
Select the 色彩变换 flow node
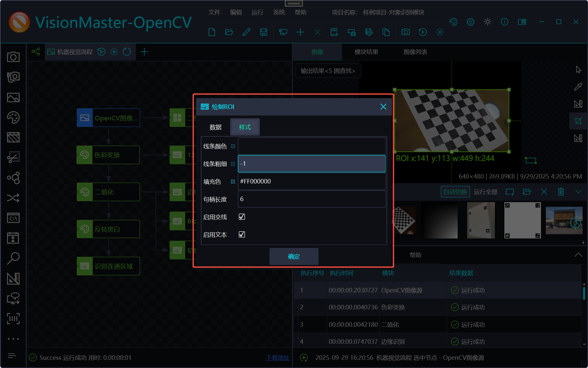(x=108, y=155)
